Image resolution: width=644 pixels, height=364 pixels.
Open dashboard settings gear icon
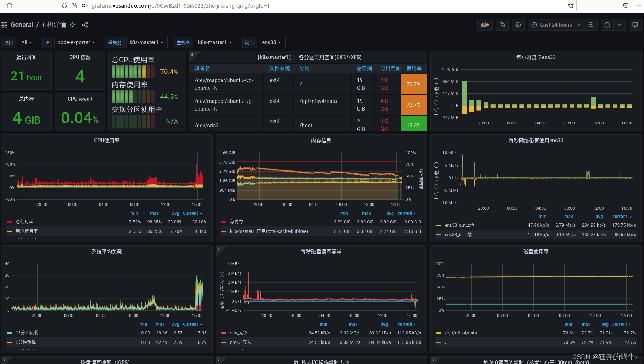pyautogui.click(x=518, y=25)
